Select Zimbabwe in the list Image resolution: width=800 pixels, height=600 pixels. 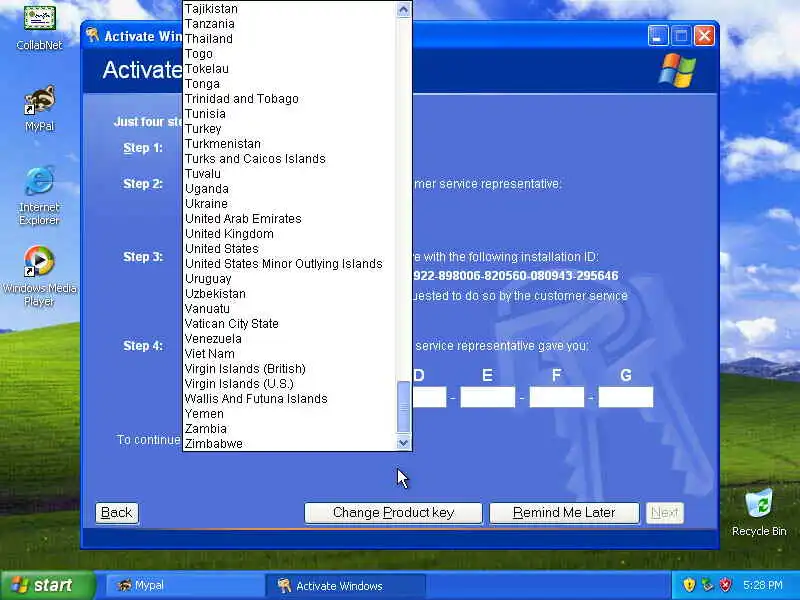(x=289, y=444)
